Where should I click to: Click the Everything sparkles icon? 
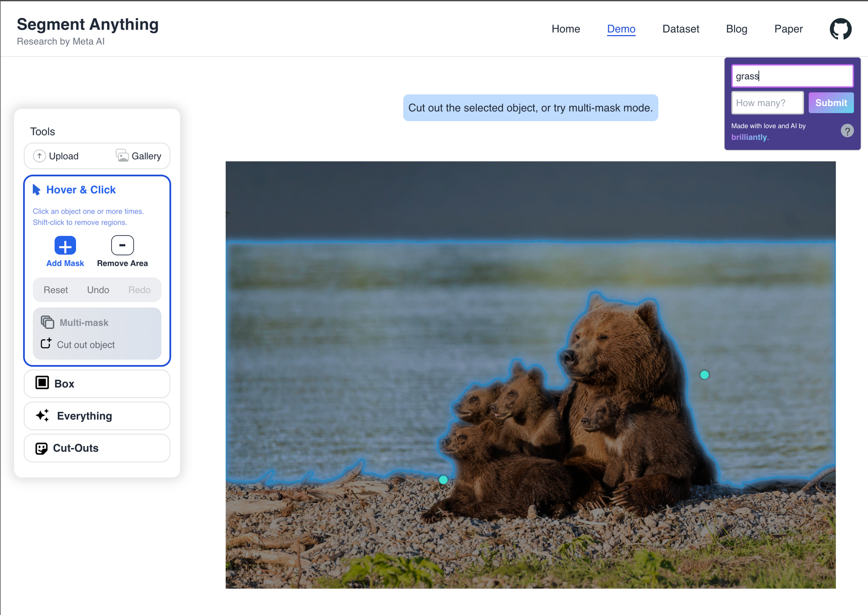point(42,415)
